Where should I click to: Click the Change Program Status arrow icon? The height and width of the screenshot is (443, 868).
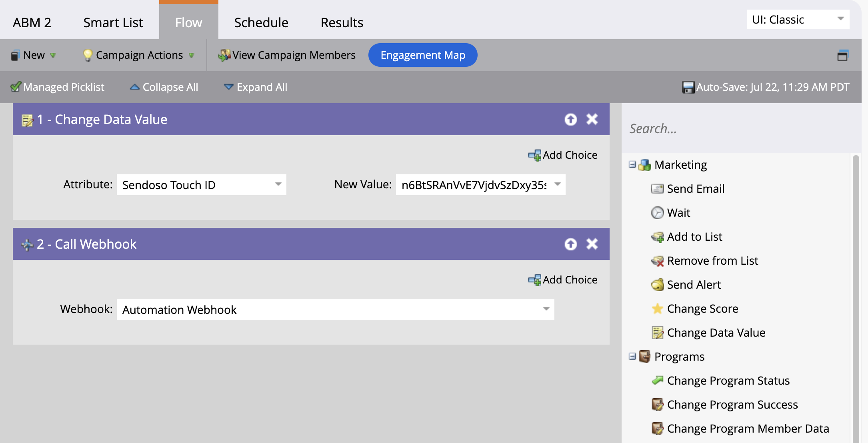pos(658,381)
